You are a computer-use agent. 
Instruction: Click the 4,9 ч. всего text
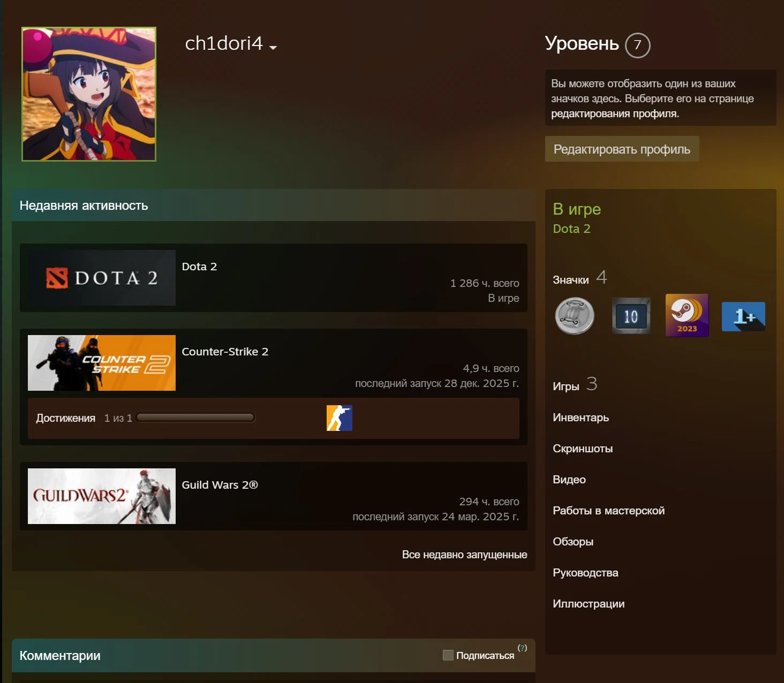pyautogui.click(x=491, y=368)
